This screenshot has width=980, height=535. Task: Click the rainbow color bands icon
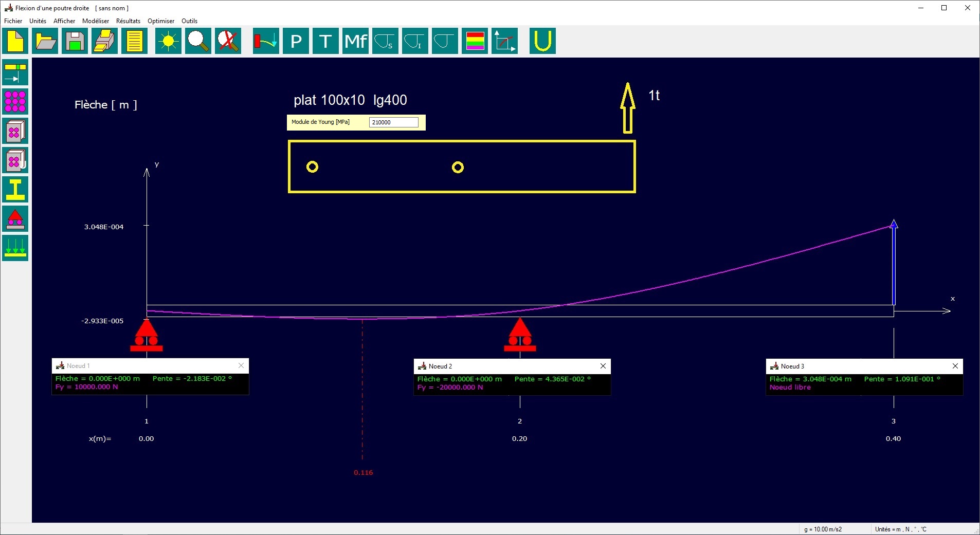point(475,41)
